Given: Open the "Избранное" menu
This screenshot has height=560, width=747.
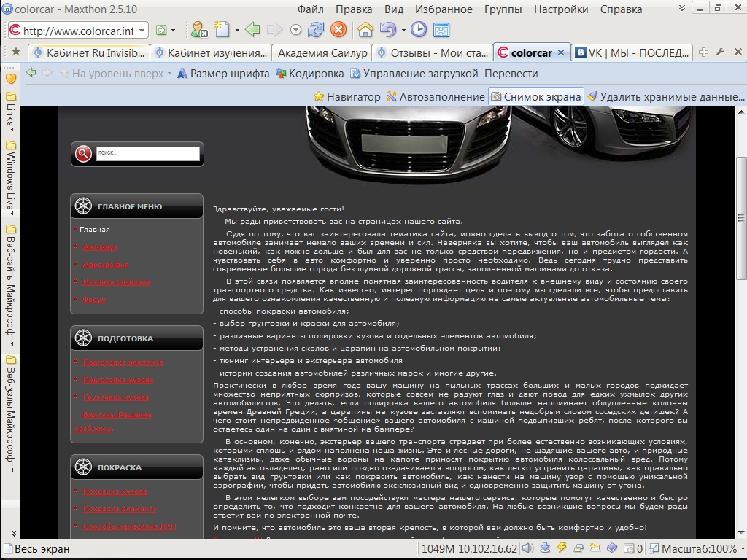Looking at the screenshot, I should 444,9.
